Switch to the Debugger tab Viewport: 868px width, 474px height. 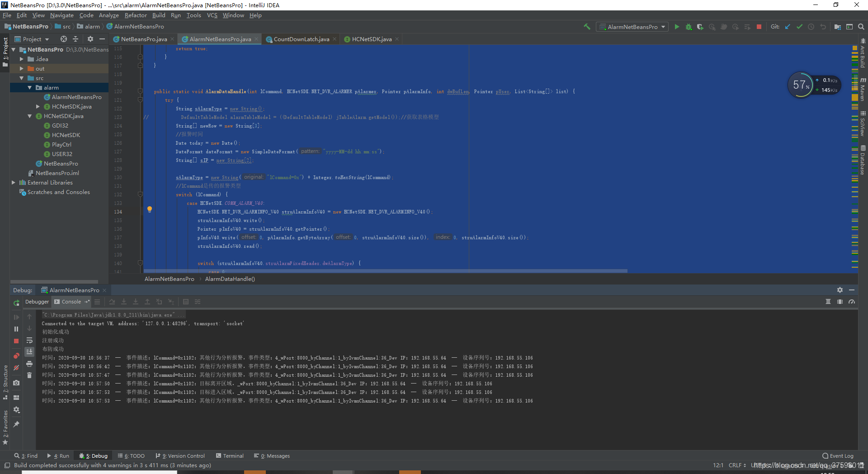[37, 302]
